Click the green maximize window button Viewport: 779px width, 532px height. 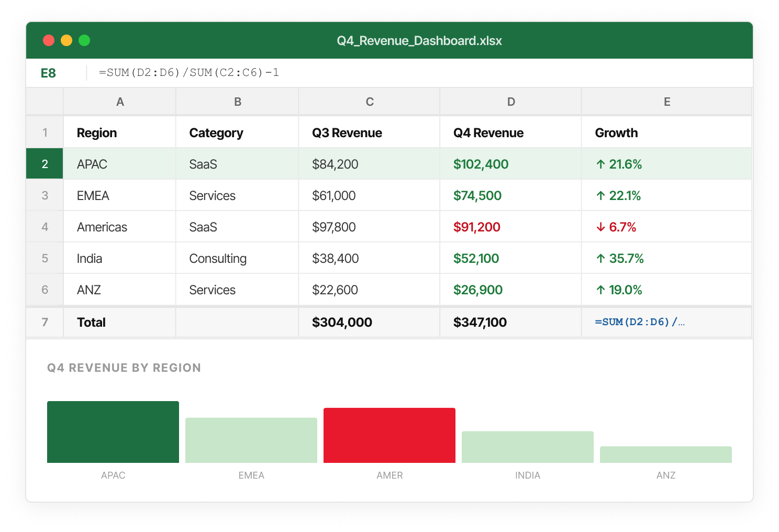click(x=84, y=40)
